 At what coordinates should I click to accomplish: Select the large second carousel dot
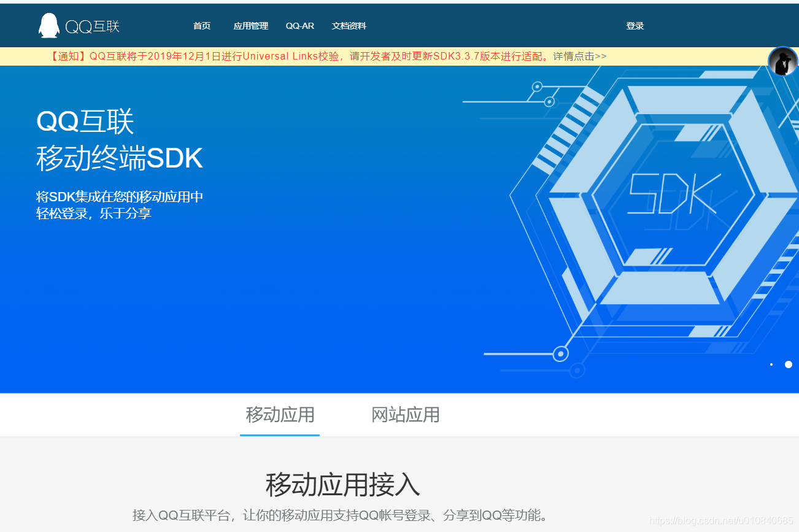click(x=789, y=364)
